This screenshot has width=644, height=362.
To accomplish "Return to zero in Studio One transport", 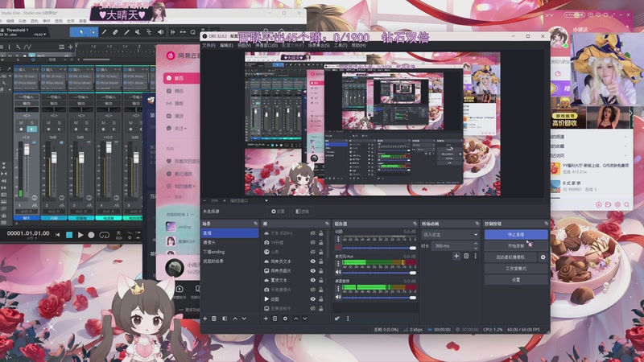I will pyautogui.click(x=57, y=235).
